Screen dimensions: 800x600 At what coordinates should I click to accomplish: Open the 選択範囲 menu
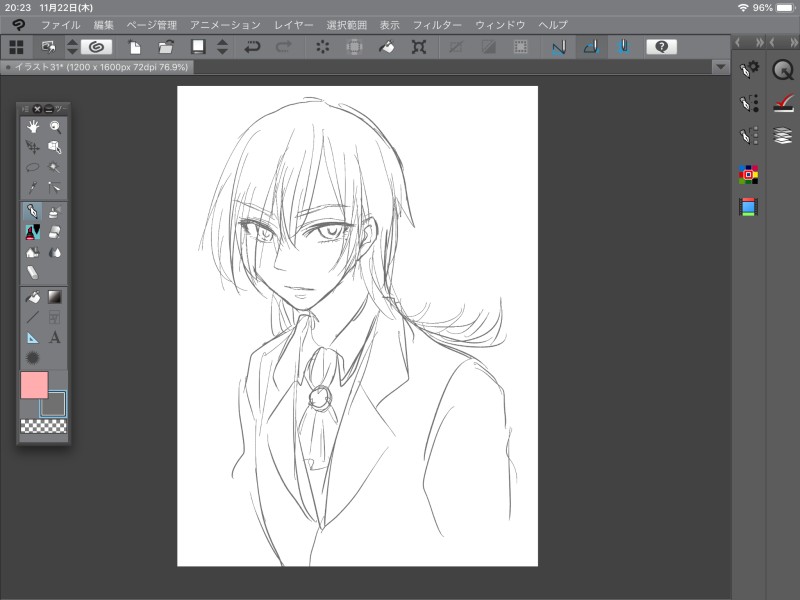click(346, 24)
